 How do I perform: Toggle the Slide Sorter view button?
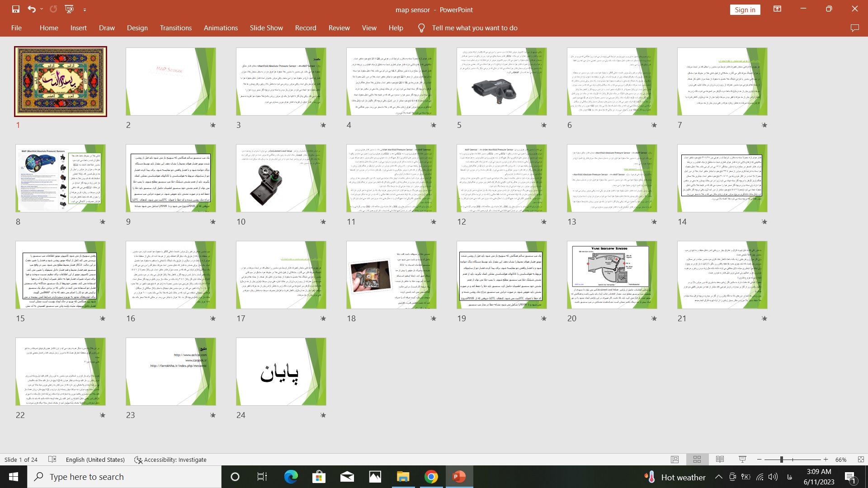click(x=697, y=460)
